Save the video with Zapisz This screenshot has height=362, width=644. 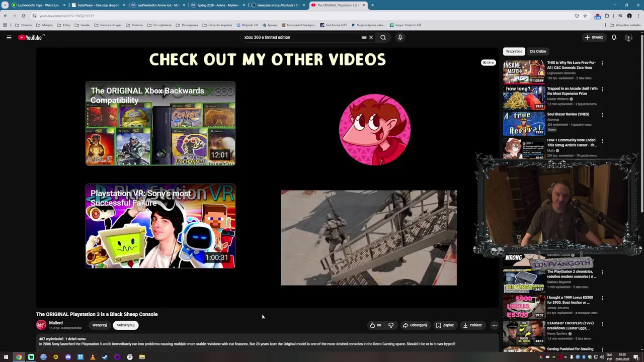pos(445,325)
